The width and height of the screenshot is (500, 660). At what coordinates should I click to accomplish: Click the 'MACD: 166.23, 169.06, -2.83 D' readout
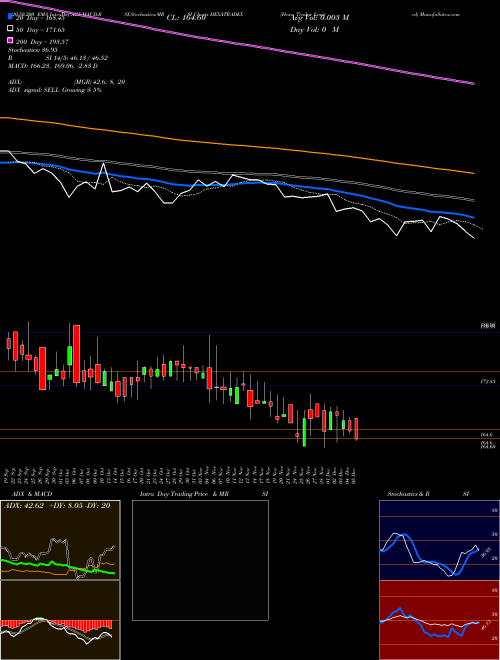pos(53,66)
